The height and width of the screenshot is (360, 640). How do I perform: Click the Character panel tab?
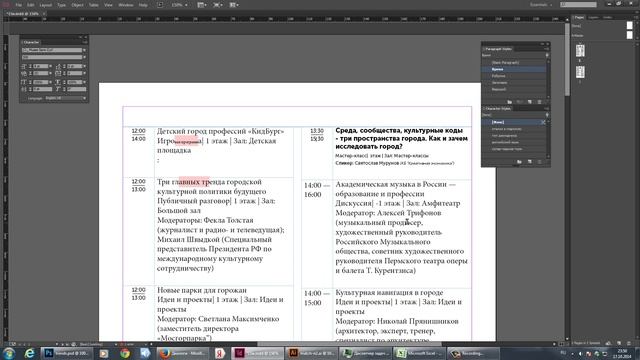[31, 42]
